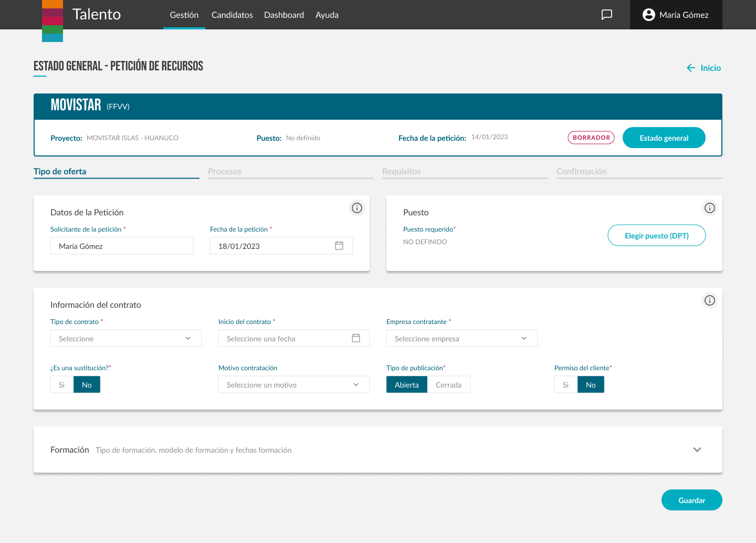
Task: Open the Tipo de contrato dropdown
Action: tap(126, 339)
